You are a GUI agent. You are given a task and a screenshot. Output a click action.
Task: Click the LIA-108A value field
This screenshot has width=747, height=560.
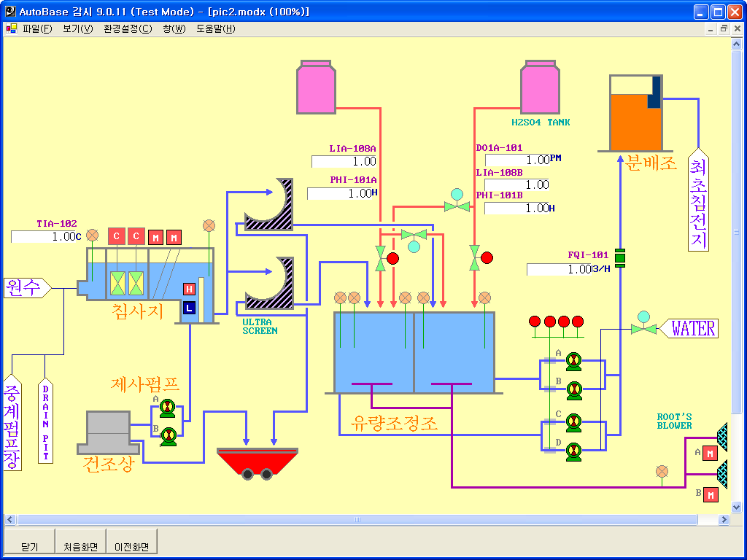[344, 161]
